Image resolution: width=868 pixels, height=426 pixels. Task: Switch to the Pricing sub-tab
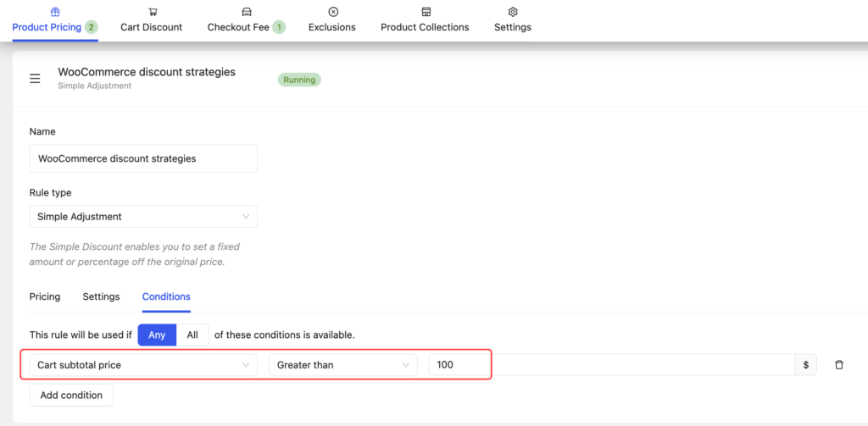pyautogui.click(x=45, y=296)
